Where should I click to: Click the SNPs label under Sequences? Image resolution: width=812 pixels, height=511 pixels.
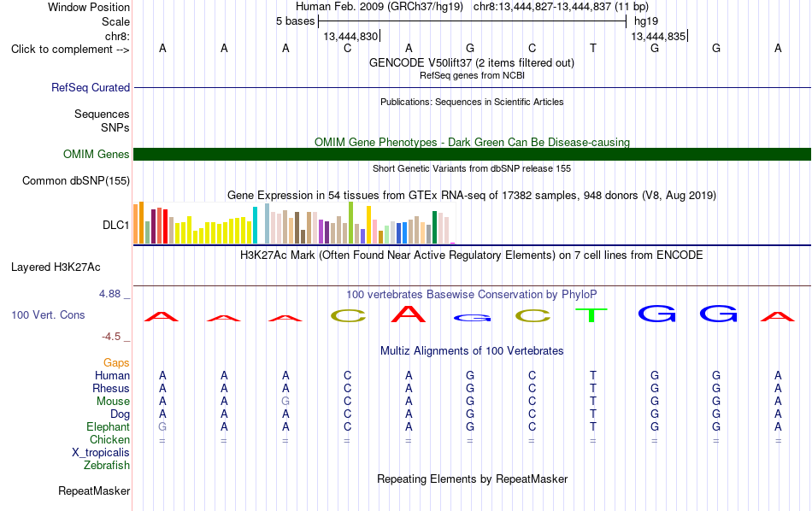pos(115,127)
